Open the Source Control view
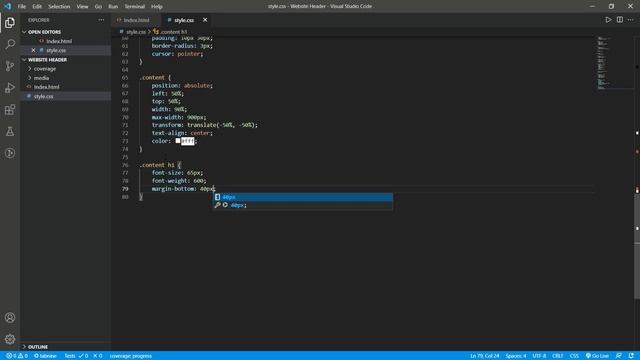Screen dimensions: 640x360 click(10, 66)
